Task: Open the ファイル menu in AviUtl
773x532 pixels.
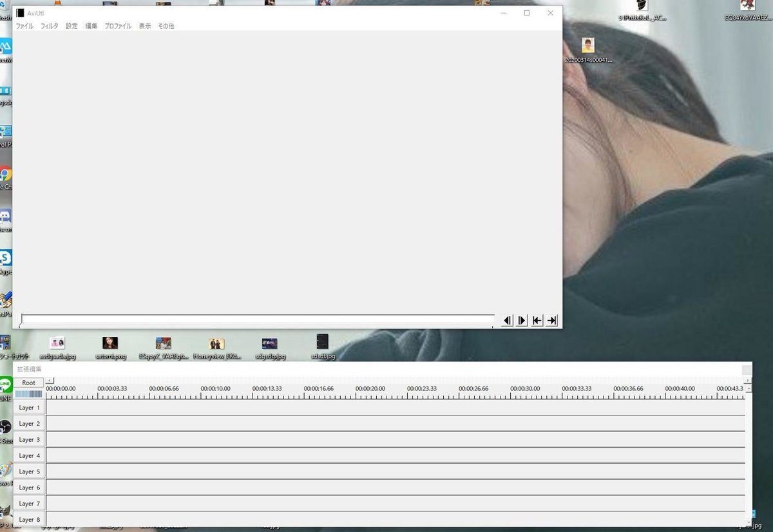Action: [x=24, y=26]
